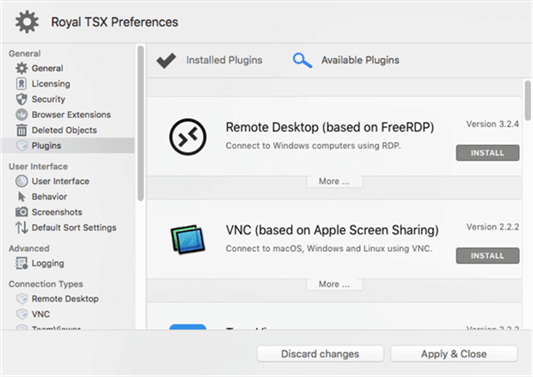Image resolution: width=533 pixels, height=377 pixels.
Task: Click 'Connect to Windows computers using RDP.' text
Action: [313, 145]
